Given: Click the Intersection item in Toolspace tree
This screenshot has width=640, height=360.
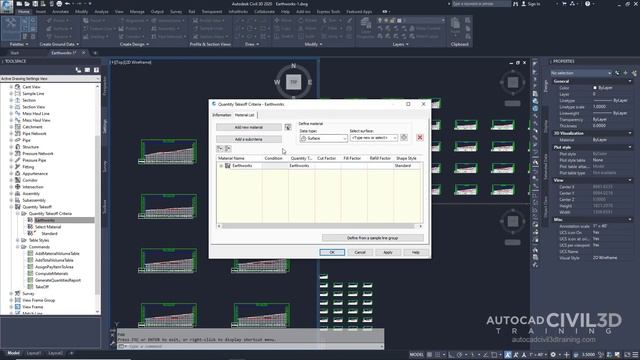Looking at the screenshot, I should [x=33, y=187].
